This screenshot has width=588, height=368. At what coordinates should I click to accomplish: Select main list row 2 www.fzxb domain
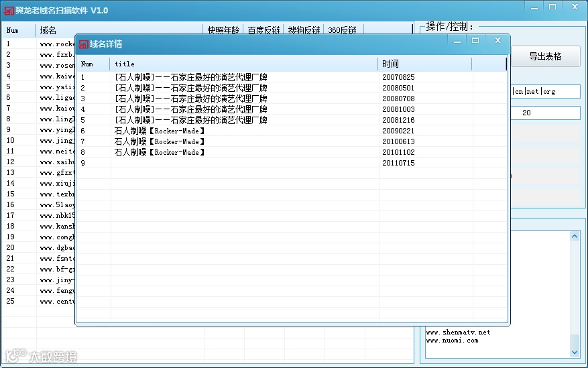[56, 55]
